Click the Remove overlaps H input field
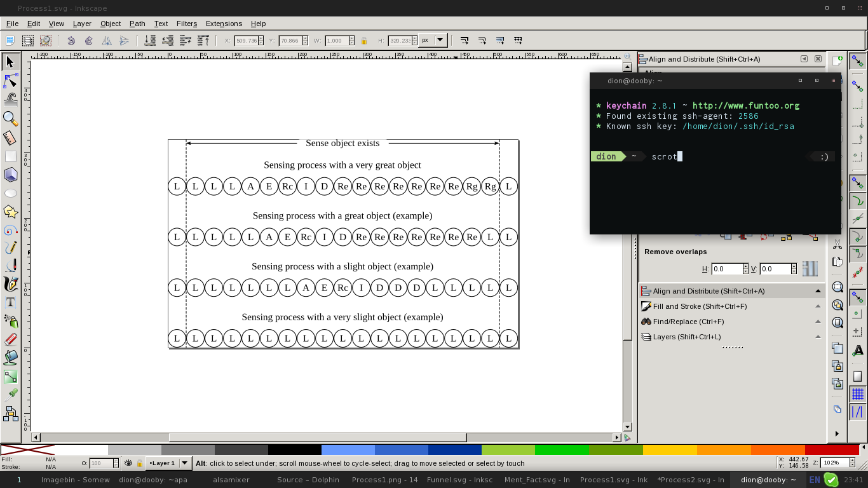Viewport: 868px width, 488px height. point(727,269)
